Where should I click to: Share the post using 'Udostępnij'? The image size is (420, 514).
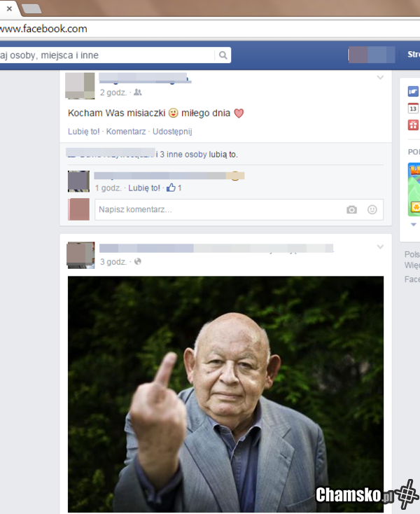coord(171,132)
